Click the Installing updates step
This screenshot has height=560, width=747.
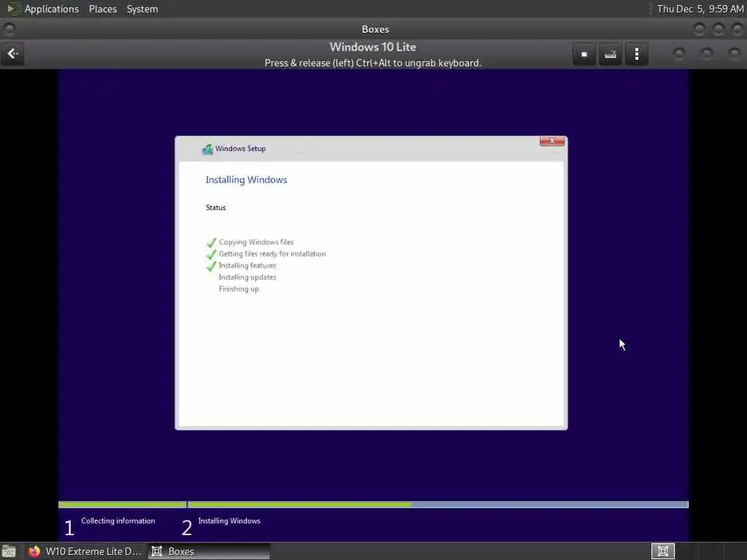click(247, 277)
